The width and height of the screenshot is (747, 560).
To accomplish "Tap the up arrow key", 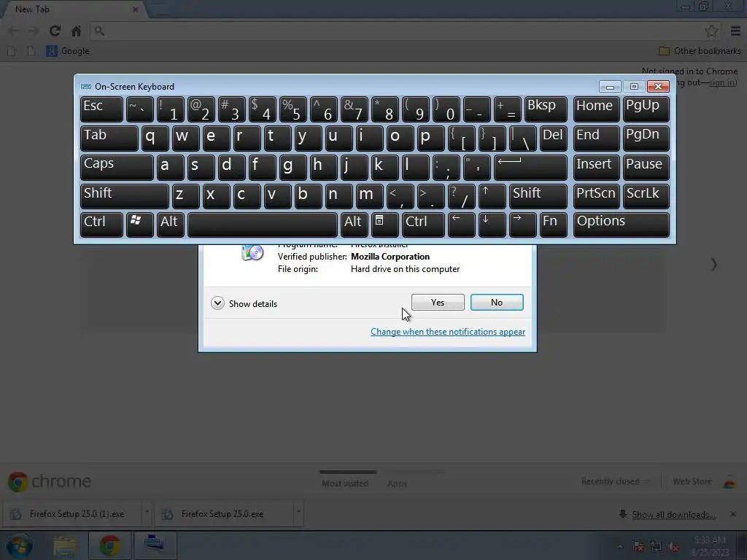I will 492,196.
